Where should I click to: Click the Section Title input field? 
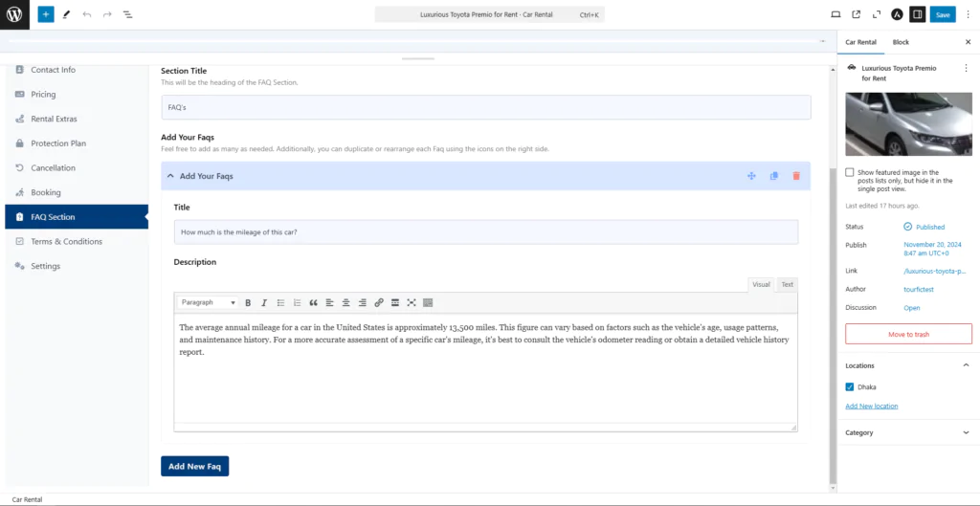pyautogui.click(x=485, y=107)
